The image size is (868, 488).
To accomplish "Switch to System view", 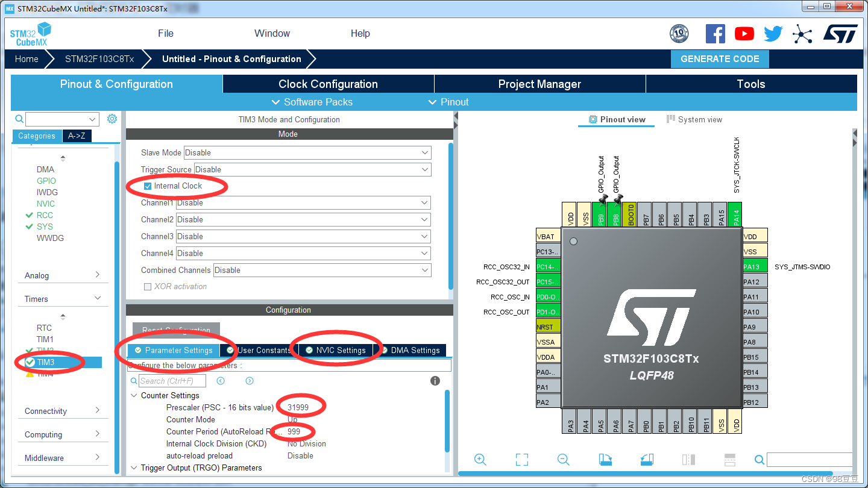I will point(694,119).
